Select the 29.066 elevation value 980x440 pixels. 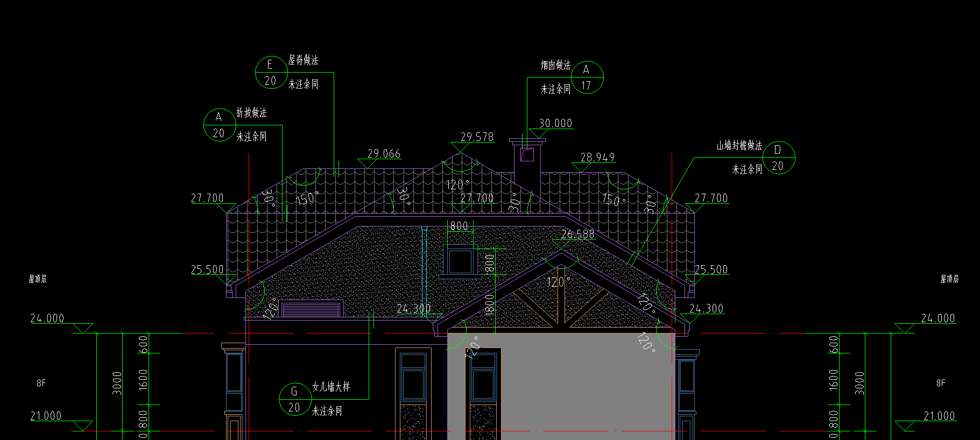coord(384,154)
